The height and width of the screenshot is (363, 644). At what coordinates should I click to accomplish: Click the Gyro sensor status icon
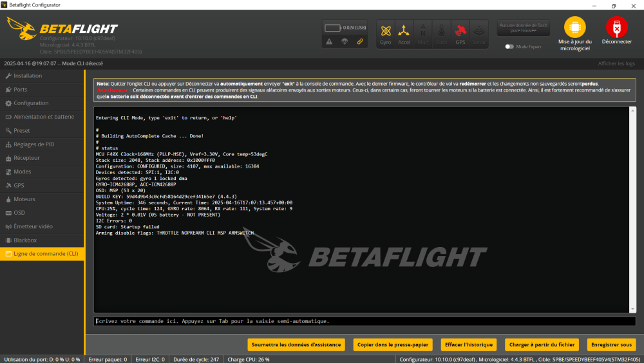385,34
